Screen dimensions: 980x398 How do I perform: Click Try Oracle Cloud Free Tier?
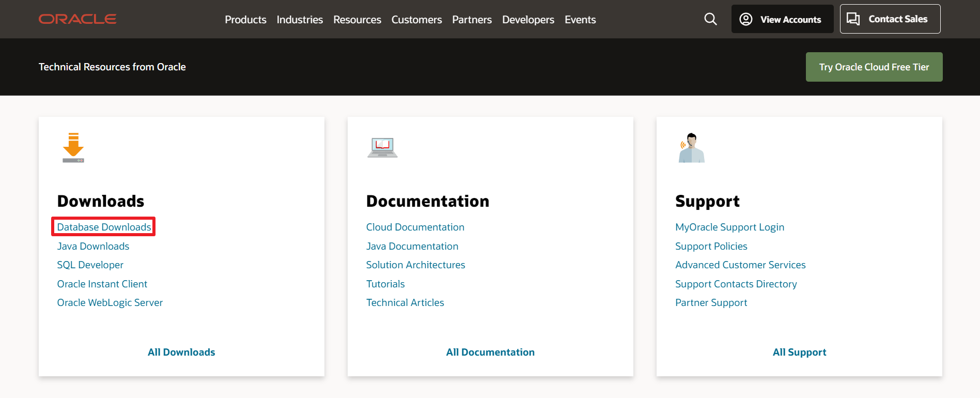(x=874, y=67)
